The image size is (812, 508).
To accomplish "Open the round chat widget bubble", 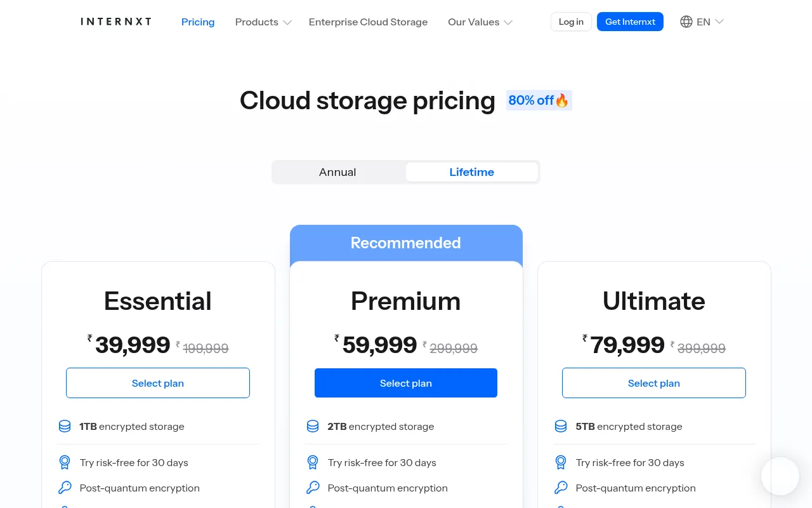I will (780, 476).
